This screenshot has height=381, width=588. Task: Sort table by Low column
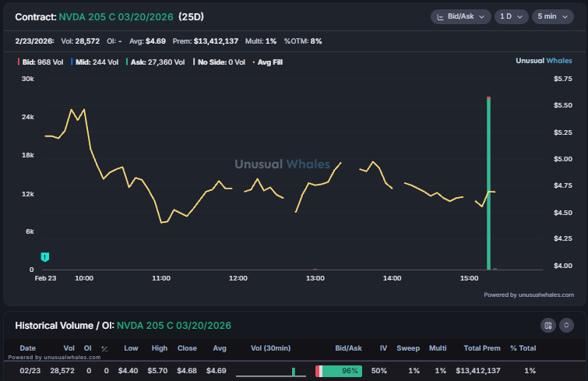131,348
